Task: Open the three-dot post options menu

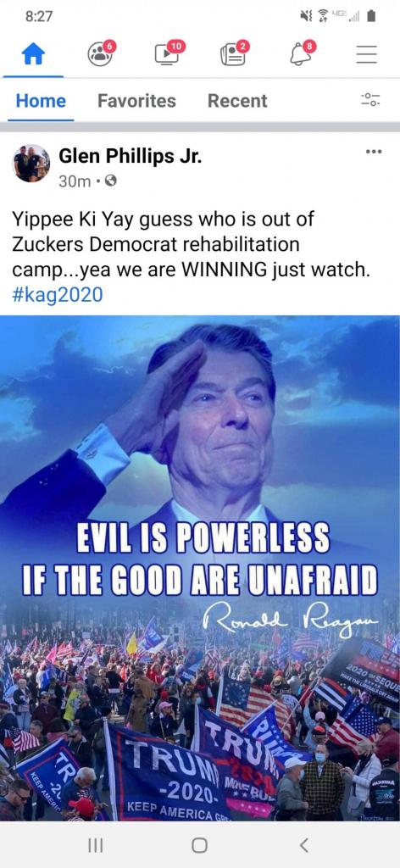Action: 374,152
